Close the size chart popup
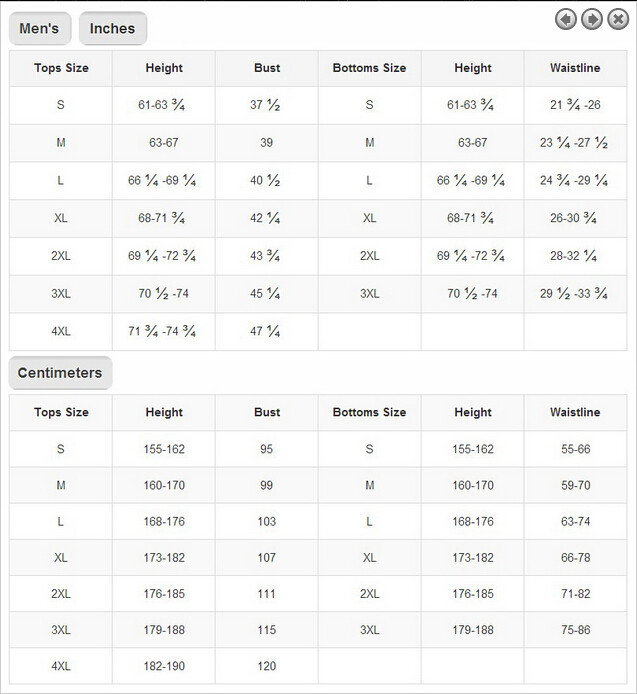Screen dimensions: 637x694 [x=618, y=19]
